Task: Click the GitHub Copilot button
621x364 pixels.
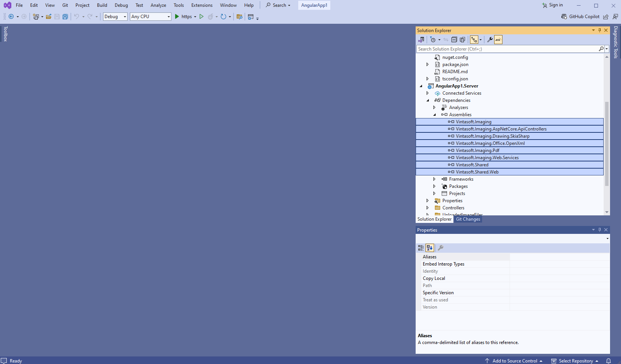Action: point(580,17)
